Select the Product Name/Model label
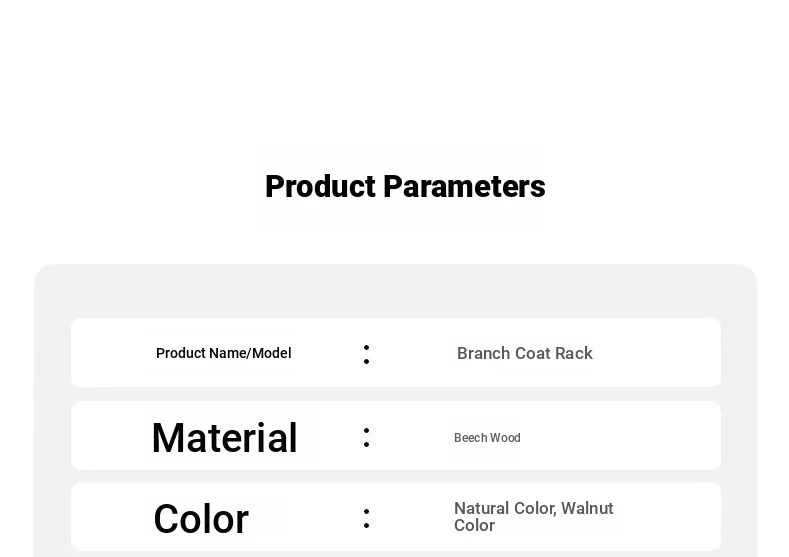Screen dimensions: 789x557 point(223,353)
